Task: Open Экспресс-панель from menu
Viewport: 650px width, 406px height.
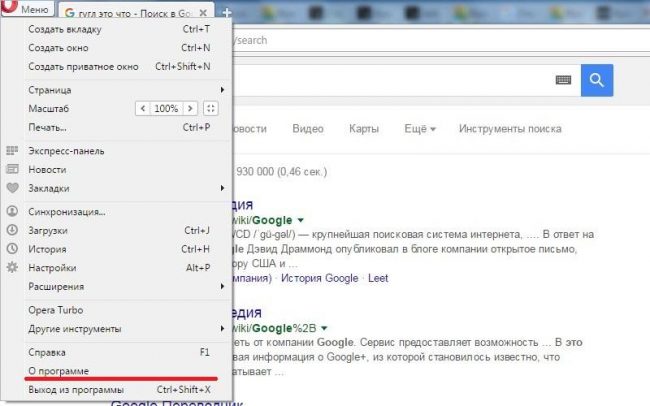Action: 119,151
